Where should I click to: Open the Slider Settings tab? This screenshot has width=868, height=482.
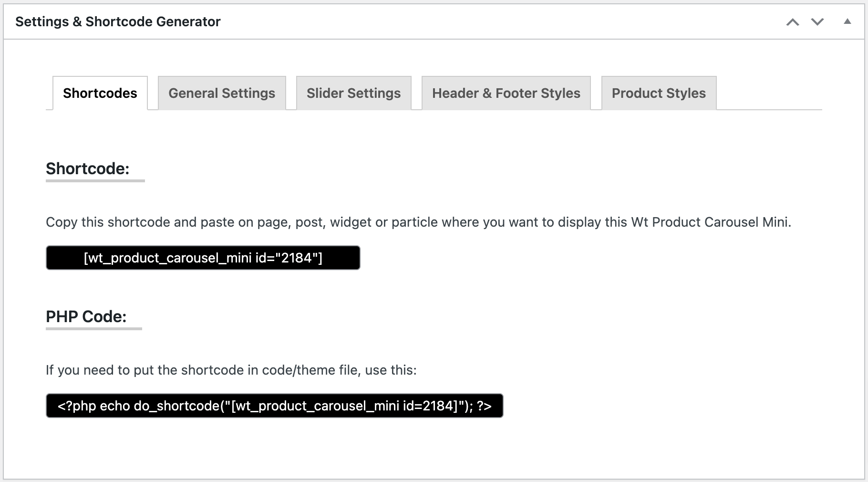click(354, 93)
